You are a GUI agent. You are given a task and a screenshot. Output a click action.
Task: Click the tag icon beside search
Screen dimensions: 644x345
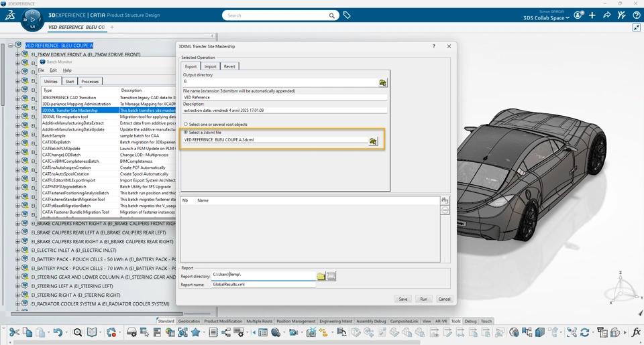coord(347,15)
